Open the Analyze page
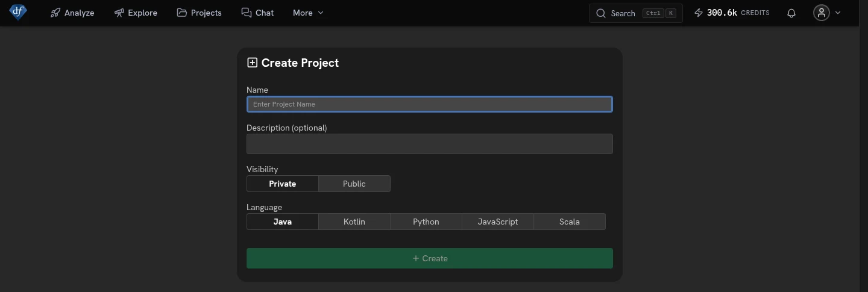Image resolution: width=868 pixels, height=292 pixels. (72, 13)
